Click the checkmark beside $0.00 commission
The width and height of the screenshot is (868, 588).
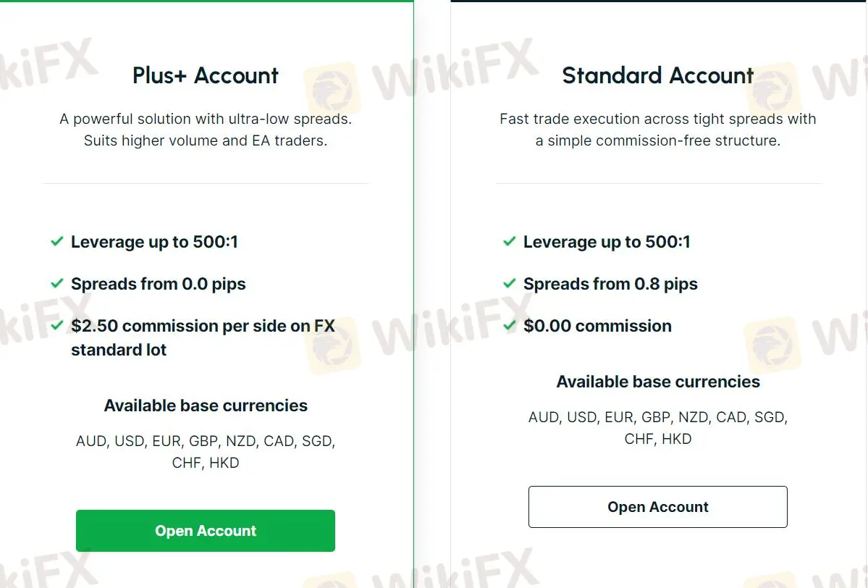tap(510, 325)
